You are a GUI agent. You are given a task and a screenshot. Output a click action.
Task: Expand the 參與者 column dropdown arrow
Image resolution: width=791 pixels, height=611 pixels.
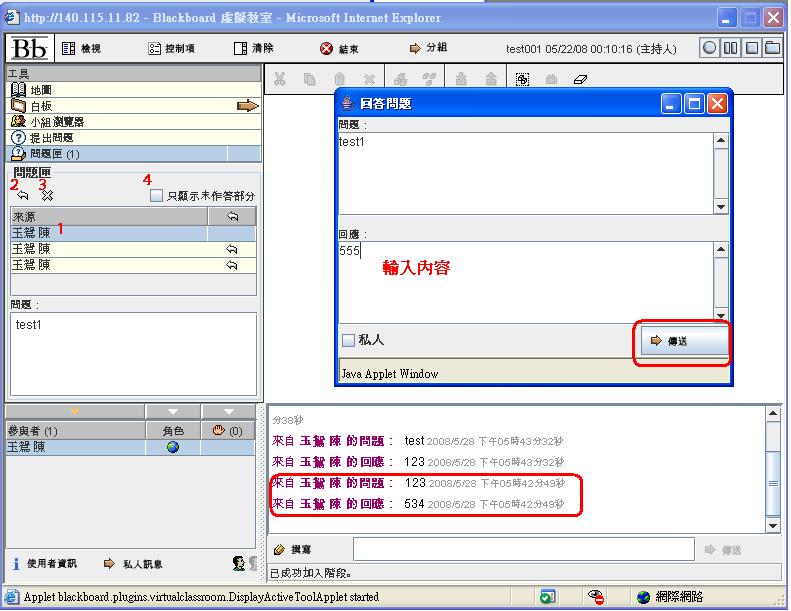(75, 411)
